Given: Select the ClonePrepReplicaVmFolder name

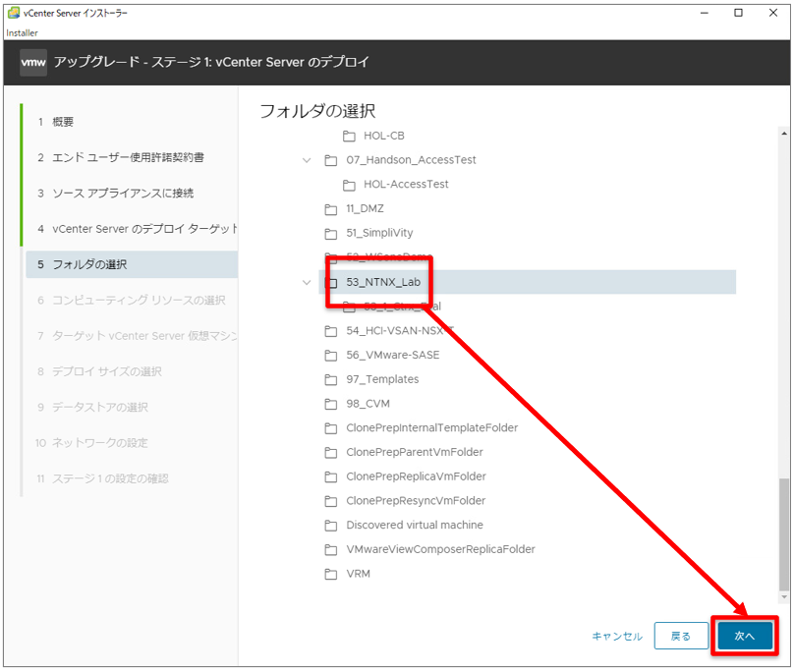Looking at the screenshot, I should pyautogui.click(x=417, y=476).
